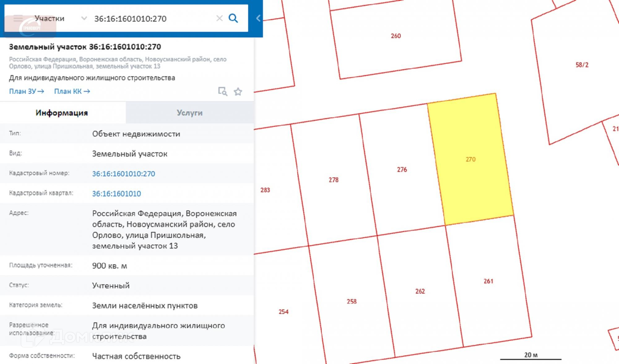Viewport: 619px width, 364px height.
Task: Open cadastral quarter 36:16:1601010 link
Action: click(116, 194)
